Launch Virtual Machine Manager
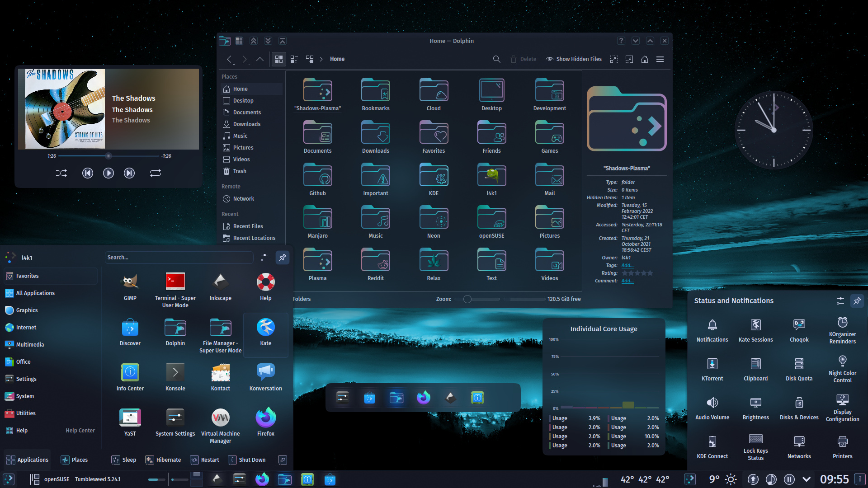Screen dimensions: 868x488 click(x=221, y=425)
